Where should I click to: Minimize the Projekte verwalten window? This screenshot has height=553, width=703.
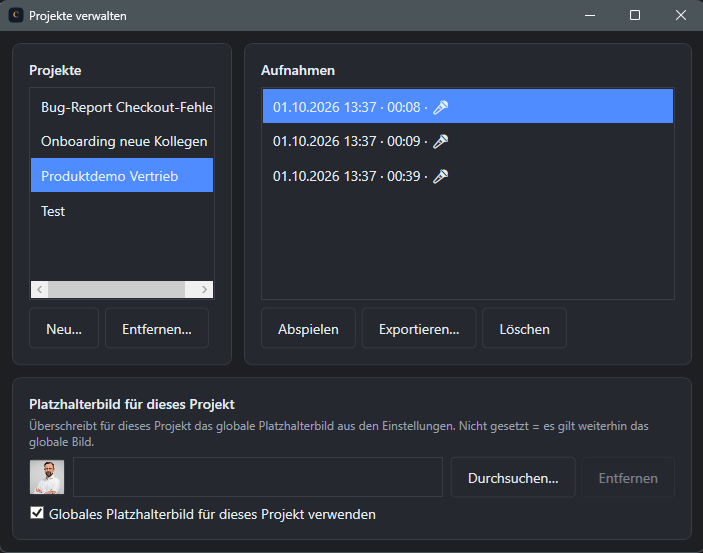[x=590, y=15]
